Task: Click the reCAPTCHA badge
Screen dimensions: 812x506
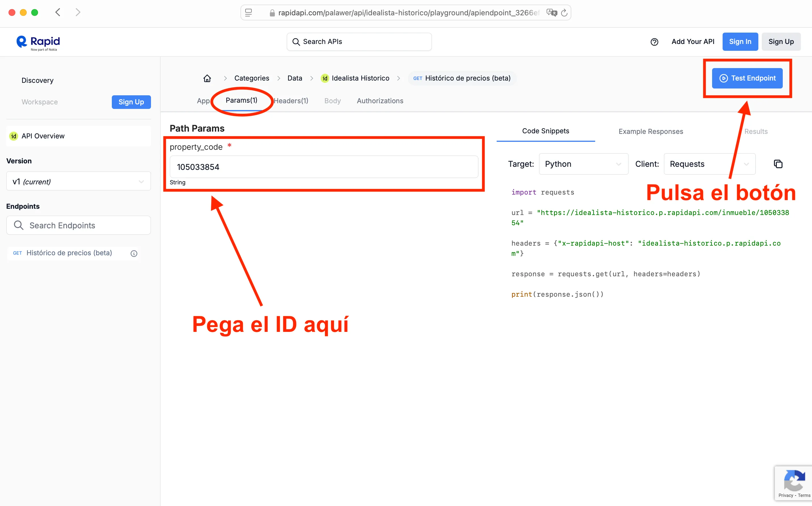Action: pos(793,483)
